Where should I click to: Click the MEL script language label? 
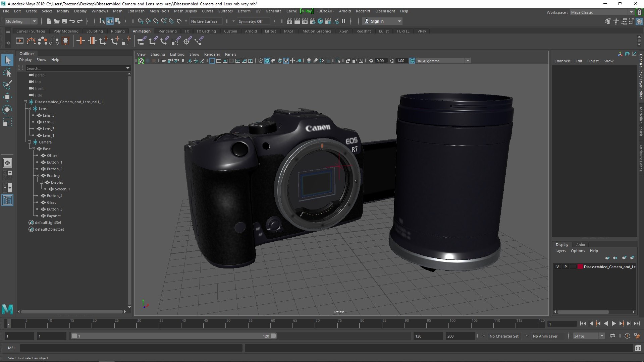click(x=12, y=348)
